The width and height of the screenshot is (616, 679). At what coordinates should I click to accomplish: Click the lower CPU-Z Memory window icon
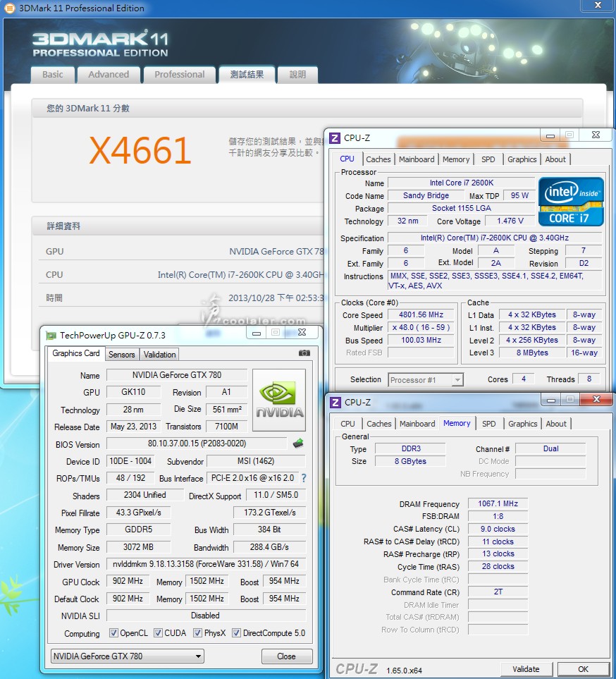(x=335, y=403)
